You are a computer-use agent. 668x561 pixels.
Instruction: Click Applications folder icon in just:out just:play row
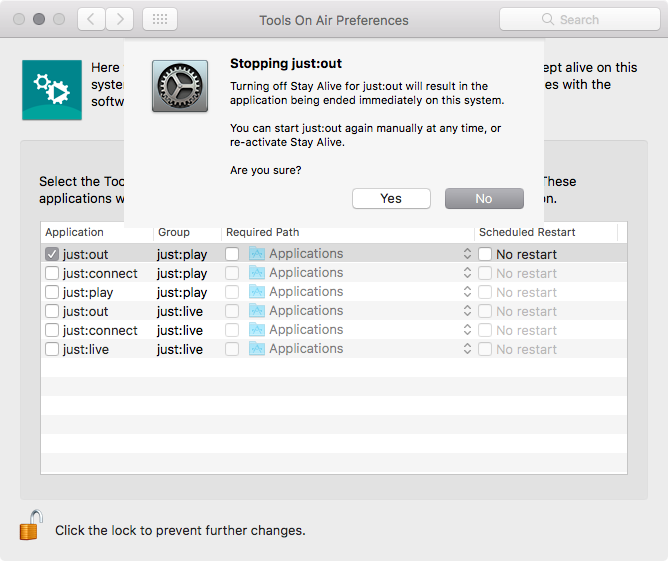tap(257, 253)
